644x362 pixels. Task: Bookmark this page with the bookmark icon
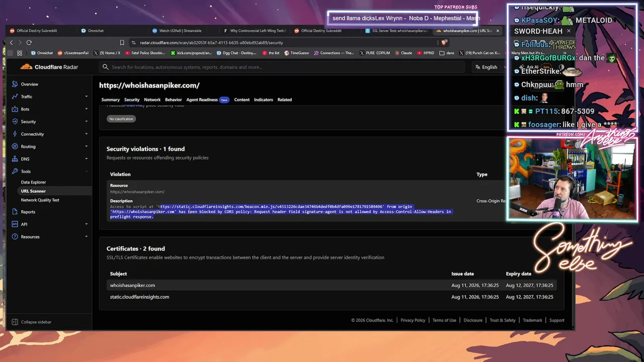[122, 43]
